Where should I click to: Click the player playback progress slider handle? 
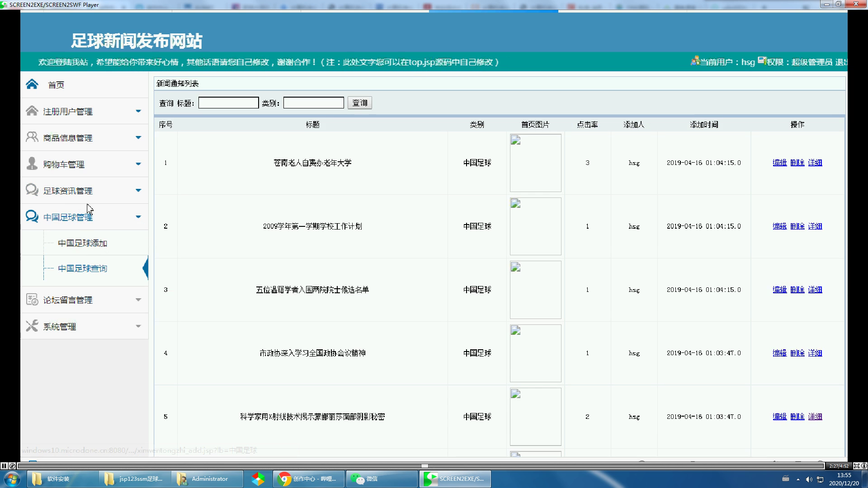click(425, 466)
